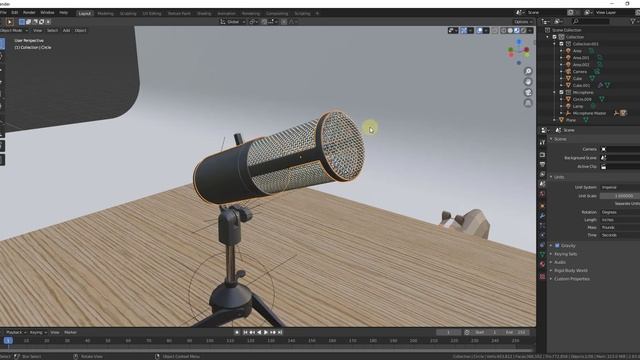Expand the Keying Sets panel
The width and height of the screenshot is (640, 360).
[566, 254]
